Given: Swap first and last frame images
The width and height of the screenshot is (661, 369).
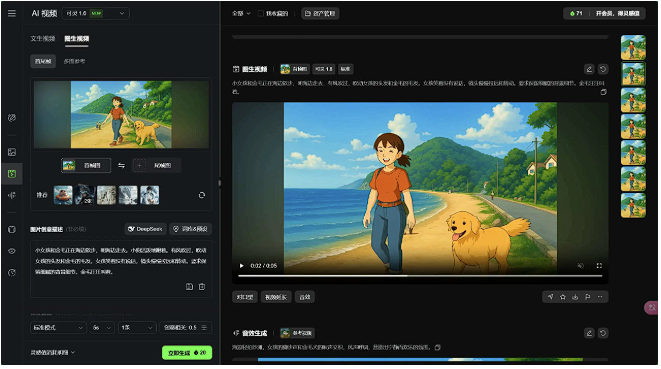Looking at the screenshot, I should click(121, 166).
